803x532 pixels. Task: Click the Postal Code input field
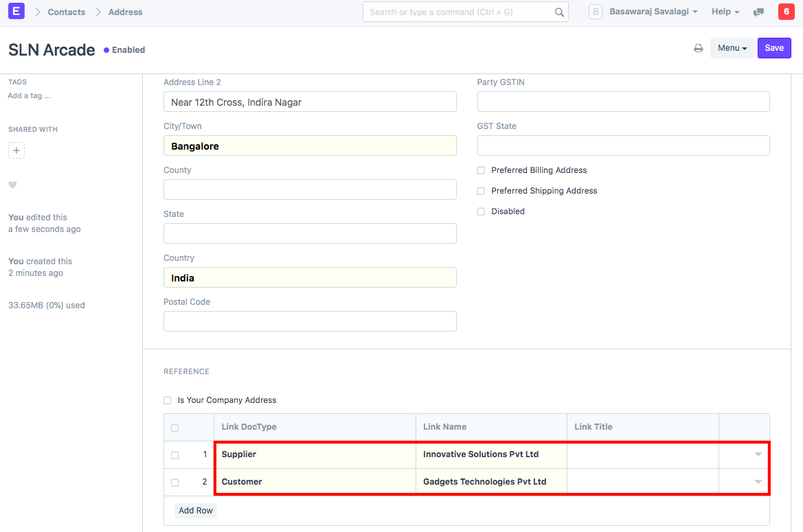310,321
